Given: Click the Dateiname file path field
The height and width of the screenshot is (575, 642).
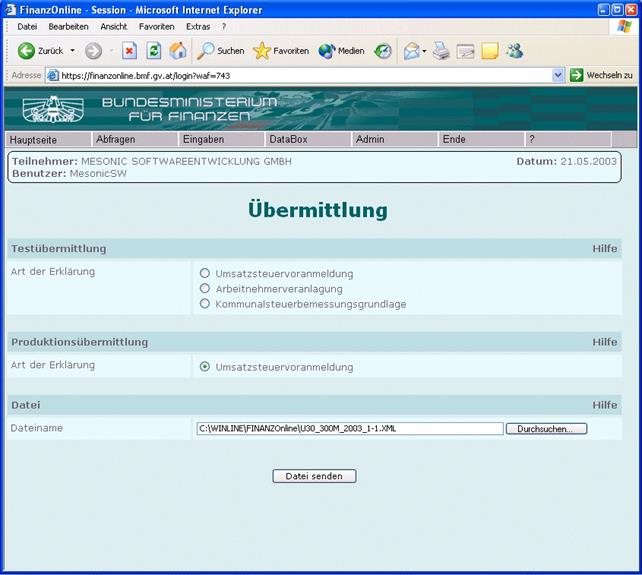Looking at the screenshot, I should coord(350,429).
